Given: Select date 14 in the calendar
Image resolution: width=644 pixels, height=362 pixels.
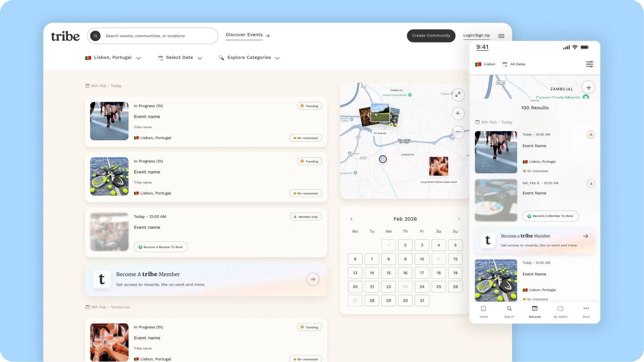Looking at the screenshot, I should pos(372,273).
